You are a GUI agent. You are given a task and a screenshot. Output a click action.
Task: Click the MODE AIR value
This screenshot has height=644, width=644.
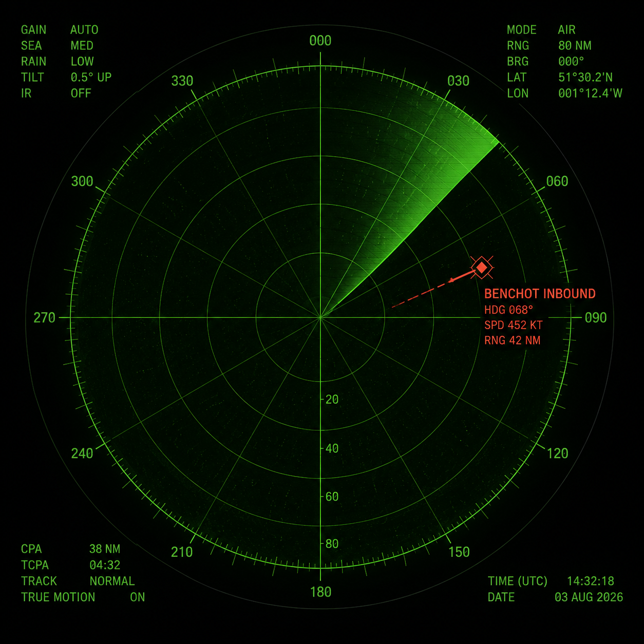(566, 30)
